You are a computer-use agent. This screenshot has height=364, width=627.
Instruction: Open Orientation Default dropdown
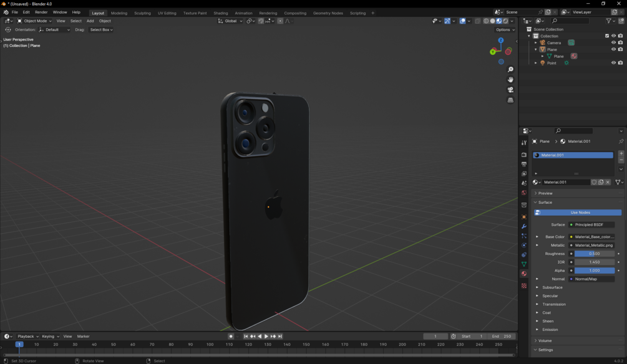(x=54, y=29)
